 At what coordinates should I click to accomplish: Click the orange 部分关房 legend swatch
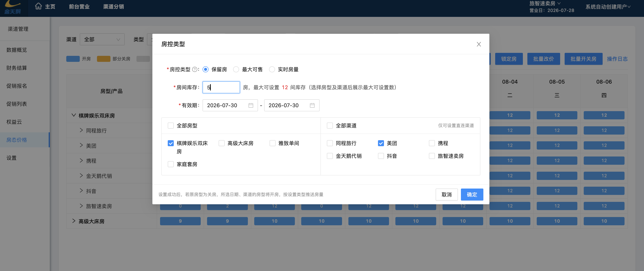pyautogui.click(x=104, y=59)
